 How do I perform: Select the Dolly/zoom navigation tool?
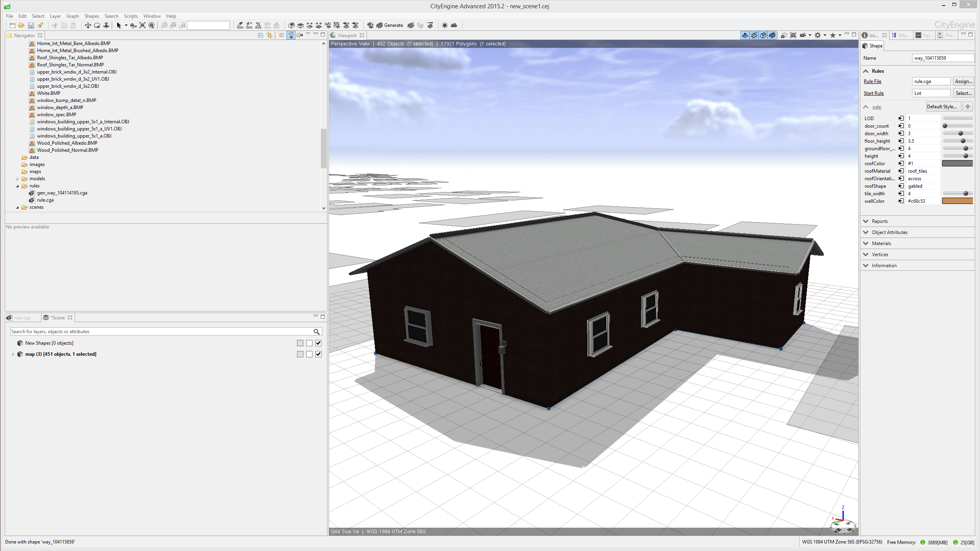pos(106,25)
